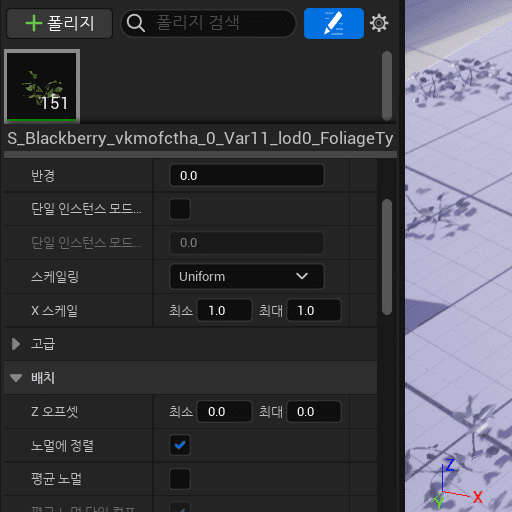Toggle the blue foliage edit mode icon

click(334, 23)
